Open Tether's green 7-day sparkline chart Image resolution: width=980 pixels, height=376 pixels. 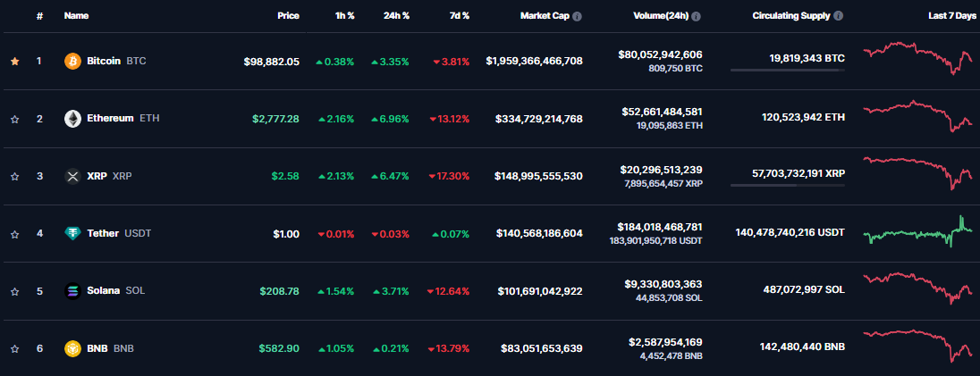(918, 232)
